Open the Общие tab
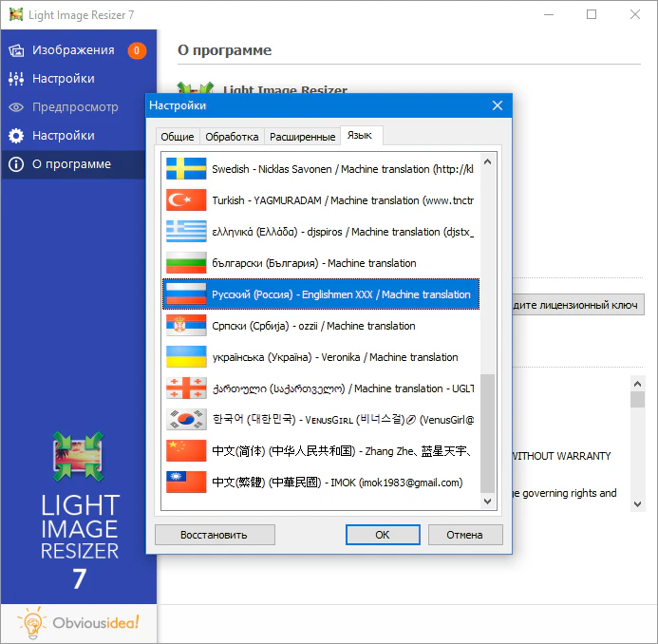 click(x=178, y=137)
